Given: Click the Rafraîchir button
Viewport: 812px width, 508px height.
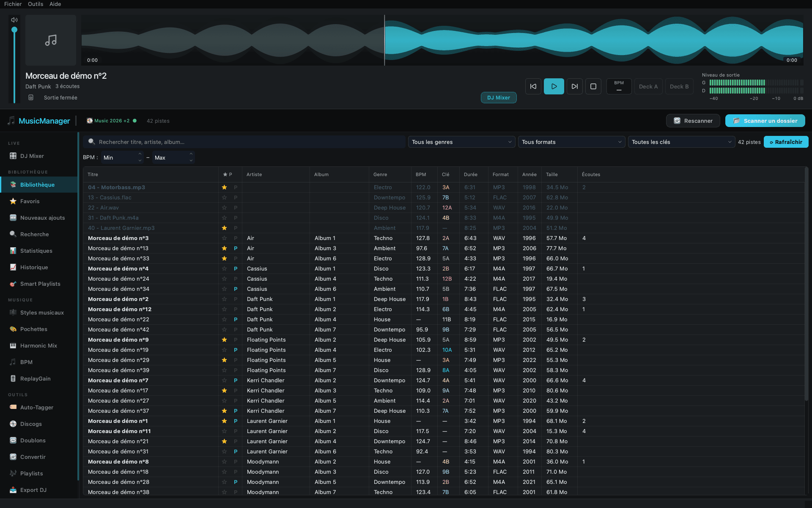Looking at the screenshot, I should 786,142.
